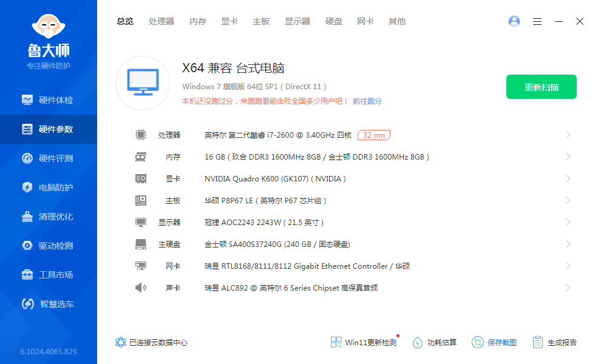Expand the 网卡 row chevron
This screenshot has width=595, height=364.
point(568,266)
